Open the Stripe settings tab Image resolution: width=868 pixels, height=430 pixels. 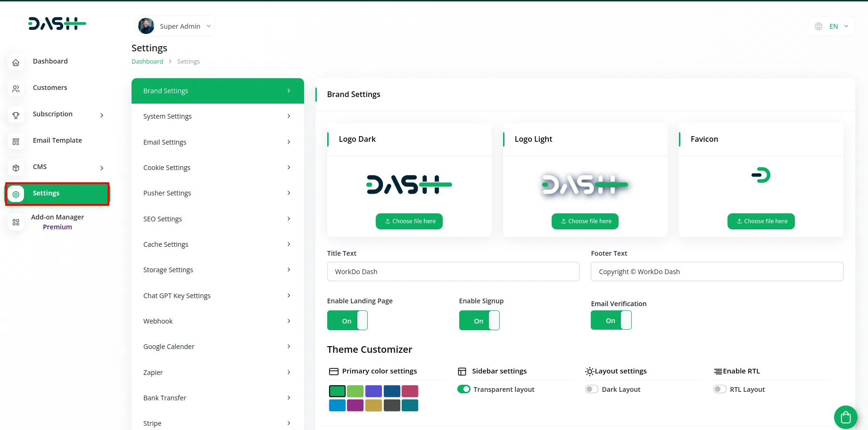point(218,423)
